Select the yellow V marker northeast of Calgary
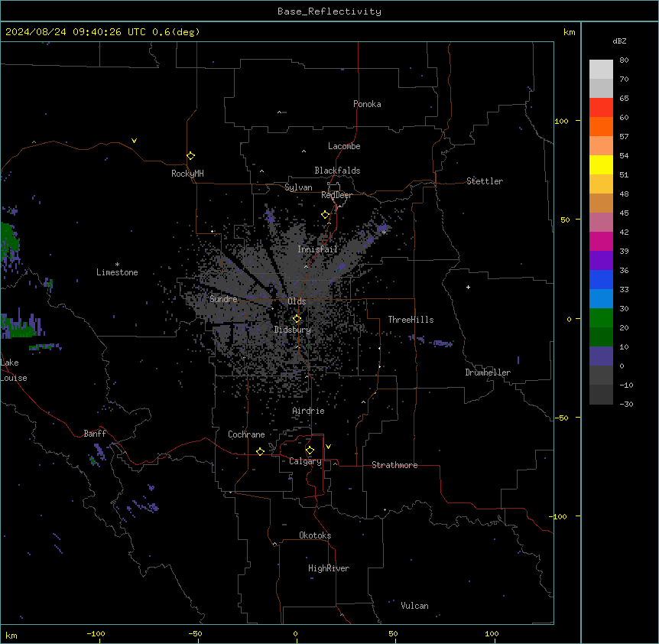The image size is (659, 644). (x=328, y=447)
